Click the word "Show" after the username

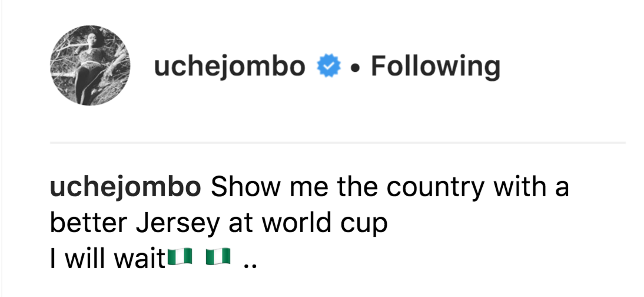pyautogui.click(x=239, y=188)
